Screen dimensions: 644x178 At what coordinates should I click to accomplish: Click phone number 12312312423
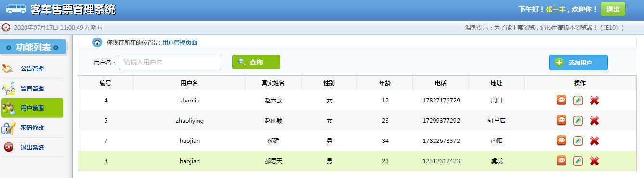point(441,161)
